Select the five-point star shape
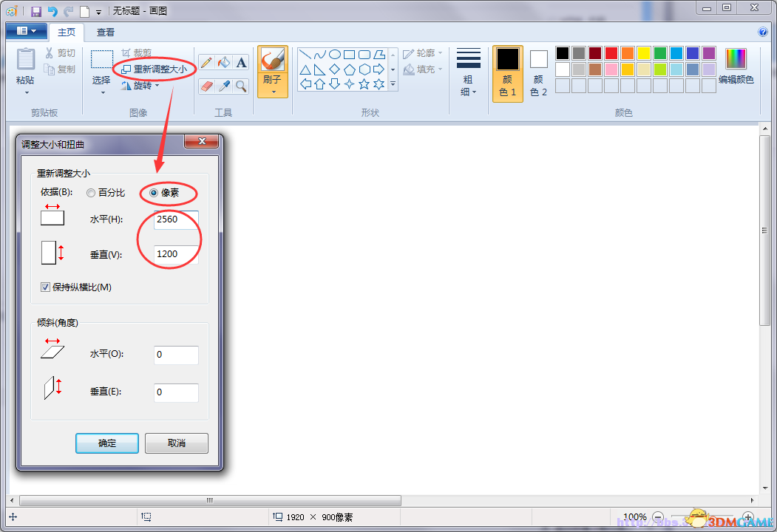The image size is (777, 532). coord(364,84)
